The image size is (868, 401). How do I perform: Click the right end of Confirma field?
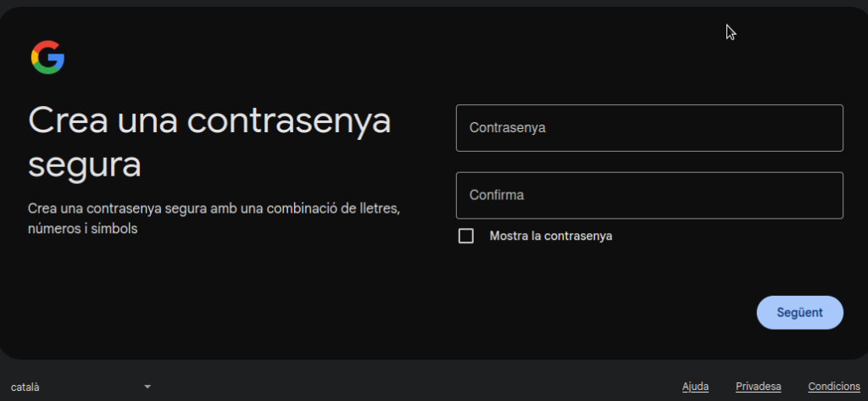point(822,195)
